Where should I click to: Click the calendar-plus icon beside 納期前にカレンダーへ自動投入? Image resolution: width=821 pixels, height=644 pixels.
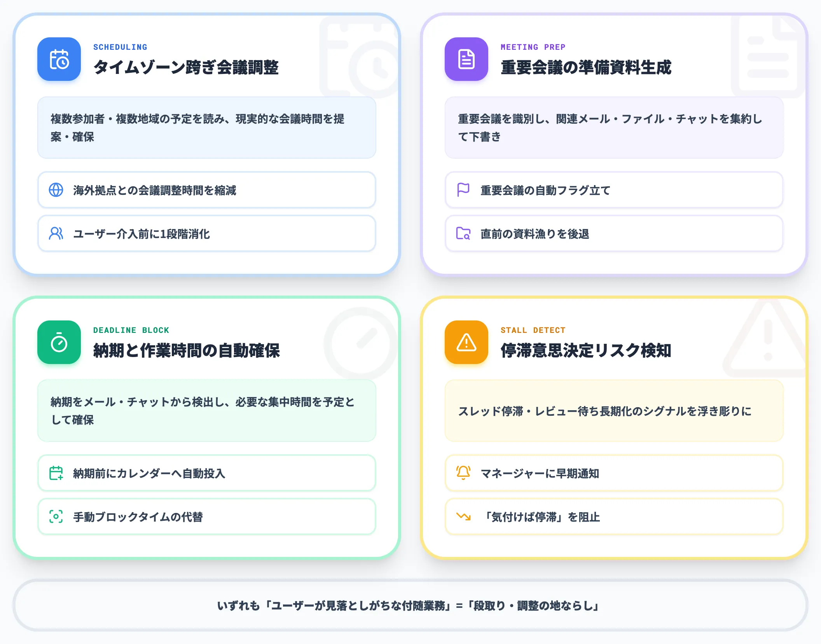pos(56,473)
